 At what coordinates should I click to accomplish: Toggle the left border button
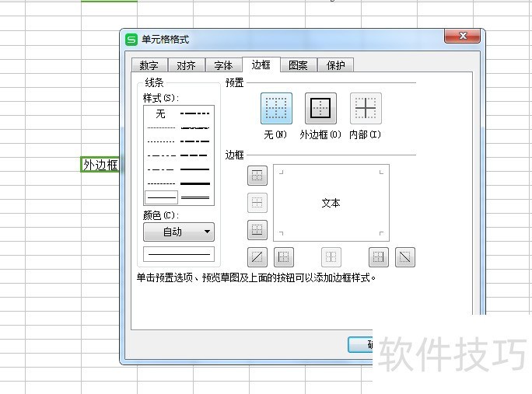[284, 257]
